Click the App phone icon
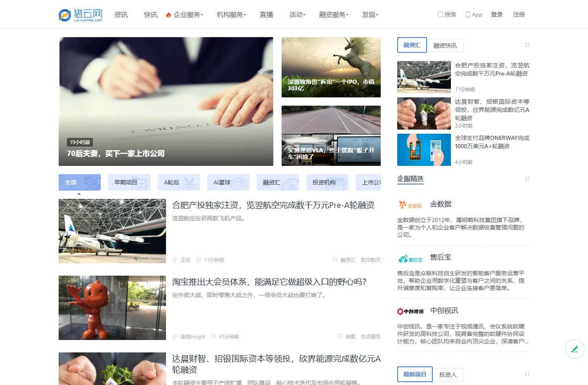Image resolution: width=588 pixels, height=385 pixels. 468,14
